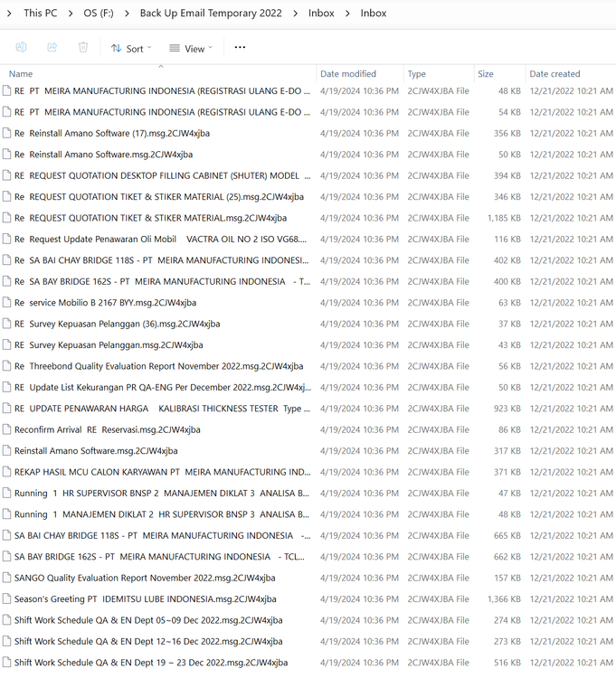
Task: Click file icon of UPDATE PENAWARAN HARGA KALIBRASI
Action: click(6, 409)
